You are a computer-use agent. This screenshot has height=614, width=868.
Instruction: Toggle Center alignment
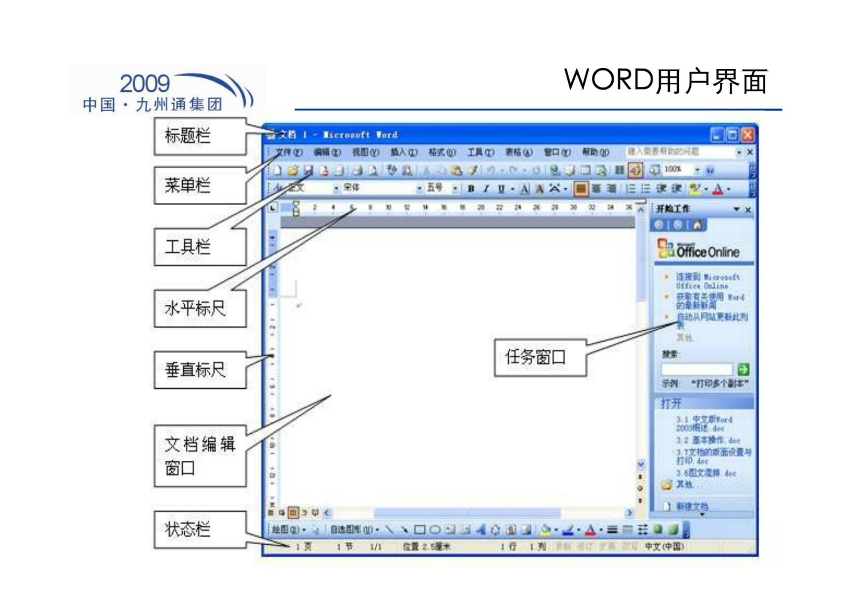[596, 189]
